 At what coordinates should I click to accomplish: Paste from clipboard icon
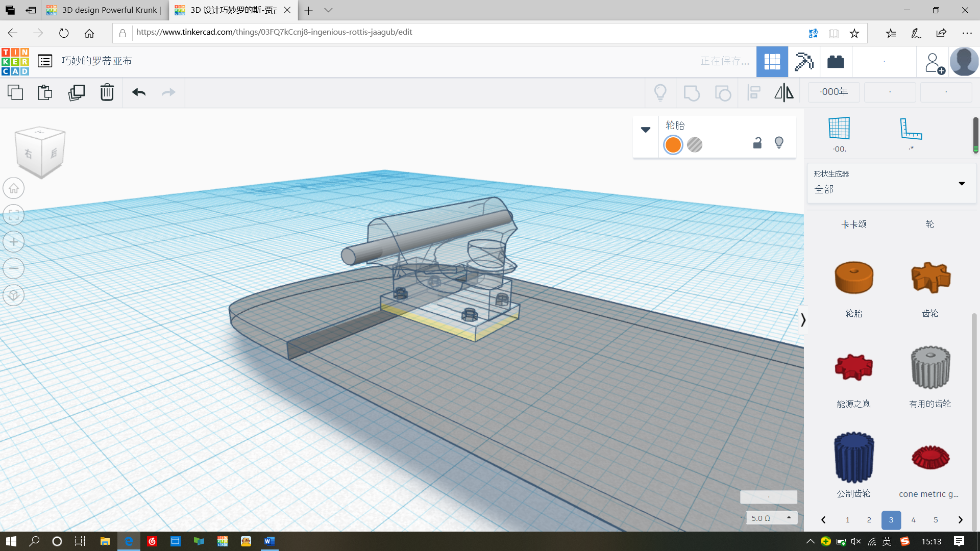45,92
